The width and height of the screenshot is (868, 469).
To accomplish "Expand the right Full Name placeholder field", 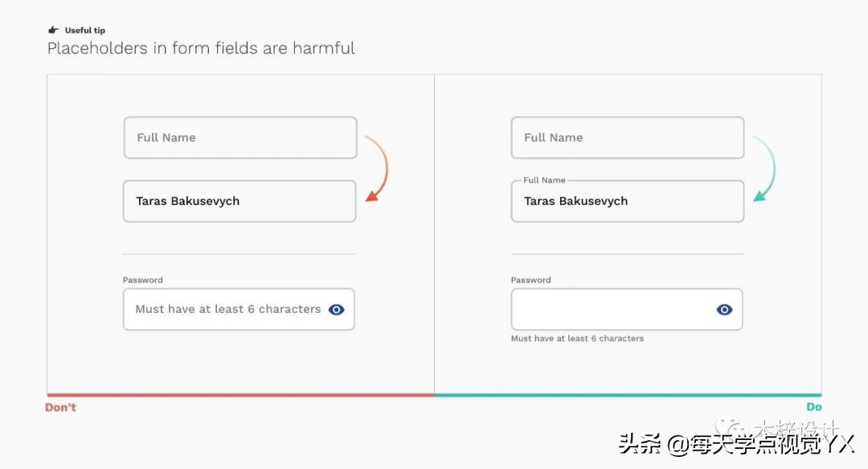I will point(628,137).
